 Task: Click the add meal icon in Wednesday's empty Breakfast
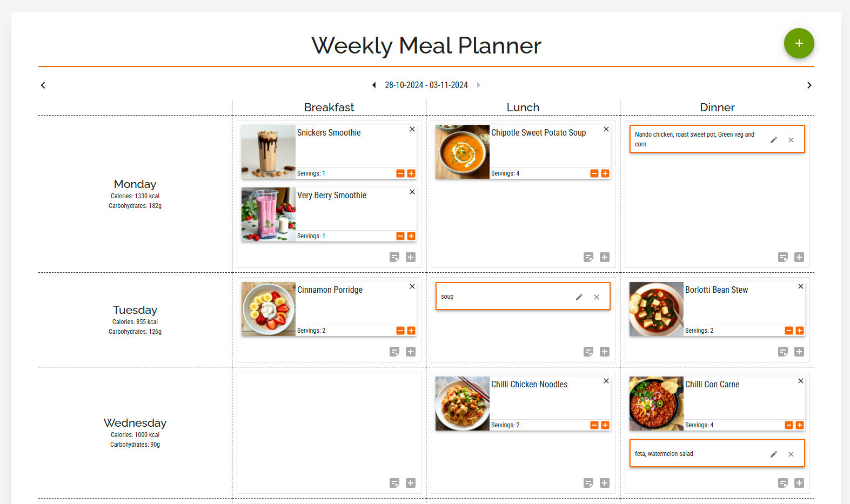(411, 483)
